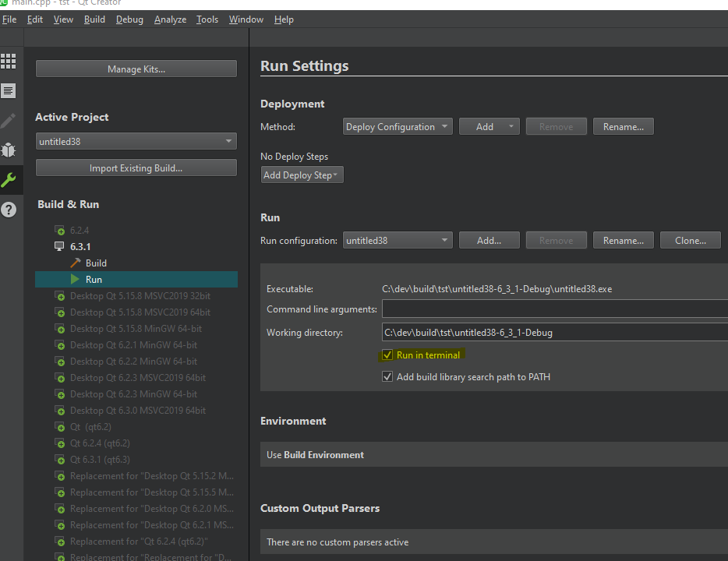
Task: Click Rename... for the run configuration
Action: tap(623, 240)
